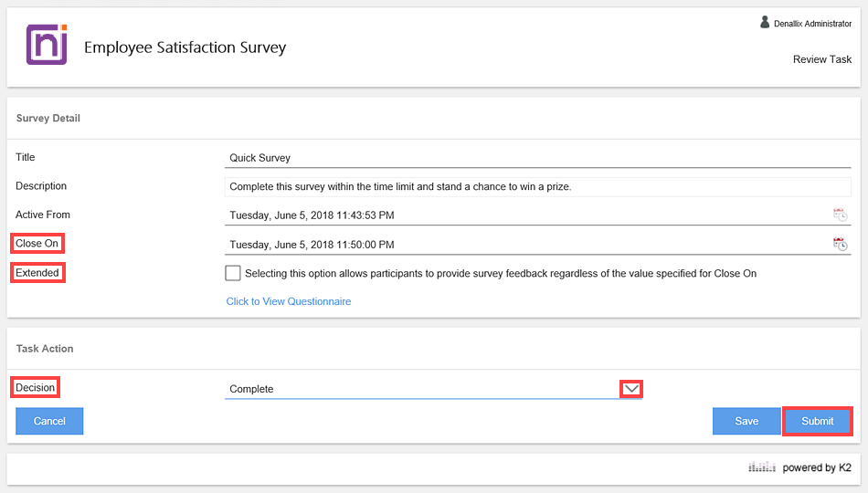Open the Close On calendar picker icon

click(x=840, y=244)
